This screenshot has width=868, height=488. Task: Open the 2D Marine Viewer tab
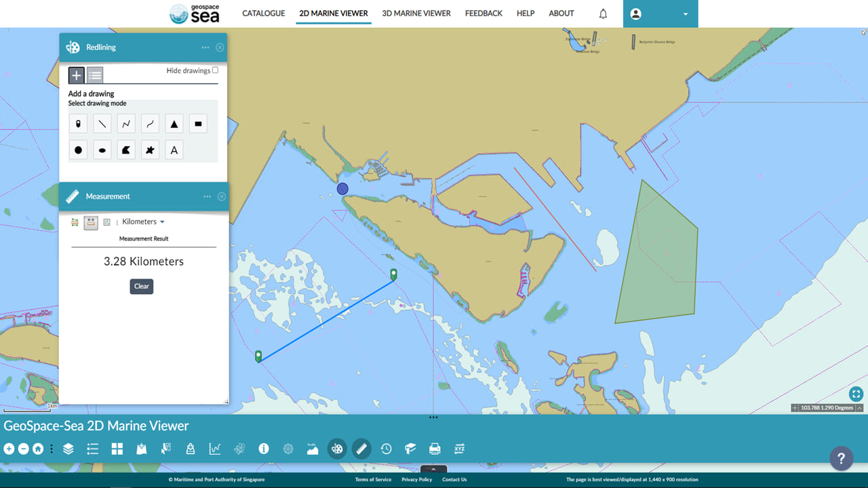[334, 14]
